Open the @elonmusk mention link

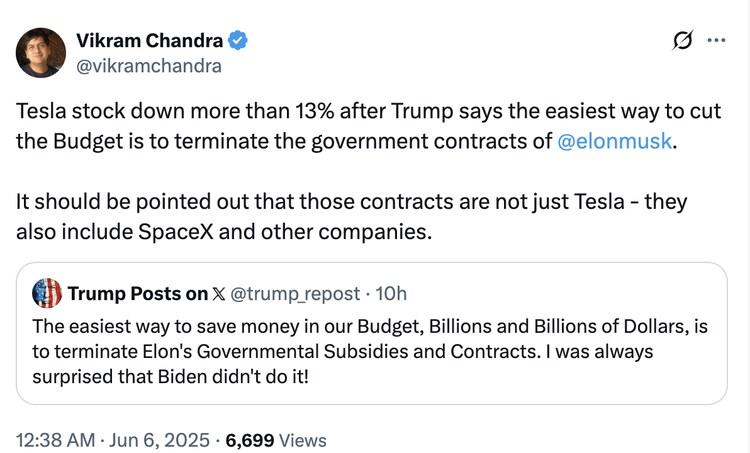click(x=615, y=141)
